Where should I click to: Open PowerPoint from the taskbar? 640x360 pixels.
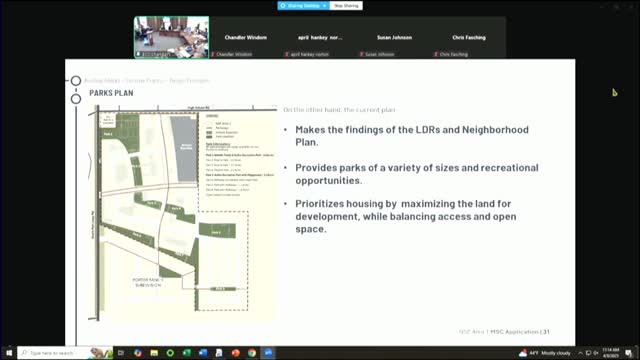236,353
